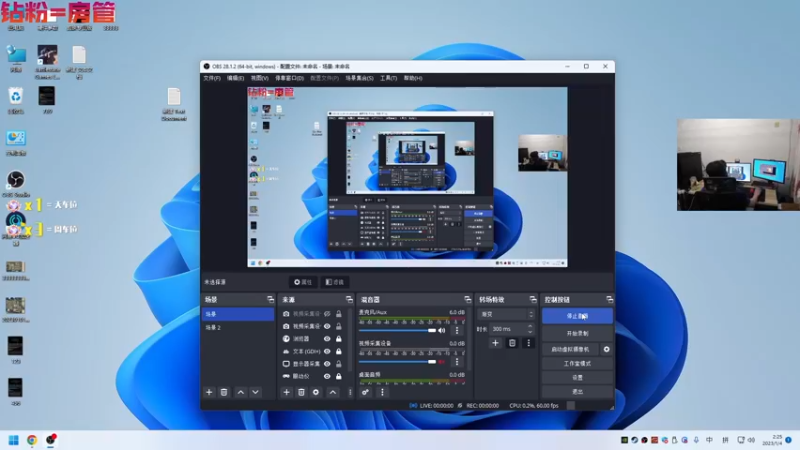Open the 工具(T) menu
Viewport: 800px width, 450px height.
pyautogui.click(x=388, y=78)
